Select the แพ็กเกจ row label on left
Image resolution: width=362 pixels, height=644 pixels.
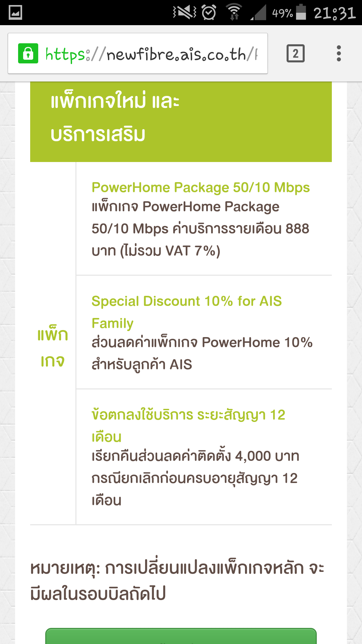click(x=53, y=347)
